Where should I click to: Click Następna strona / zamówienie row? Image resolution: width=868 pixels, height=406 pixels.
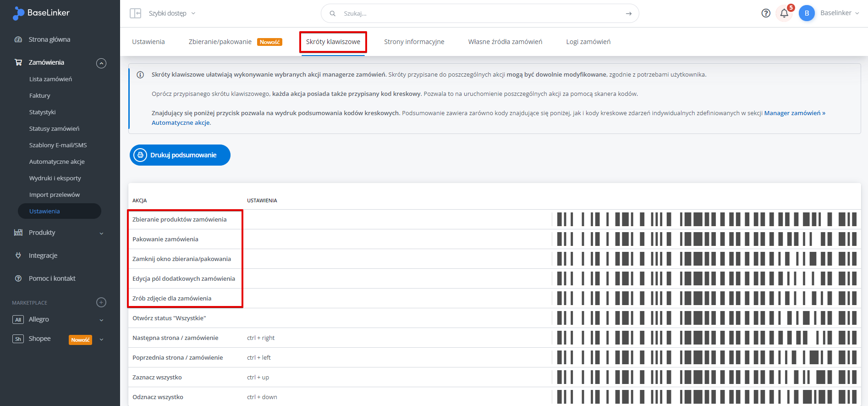coord(494,338)
